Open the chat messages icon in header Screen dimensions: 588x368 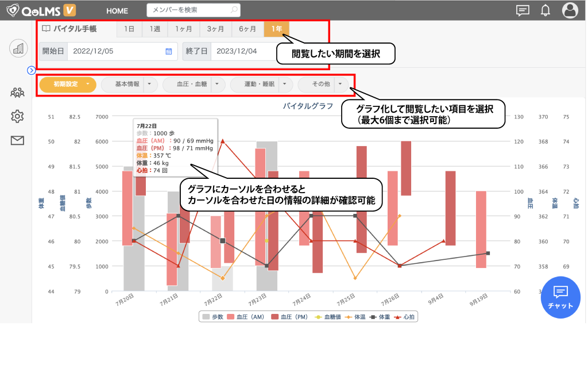pos(523,10)
